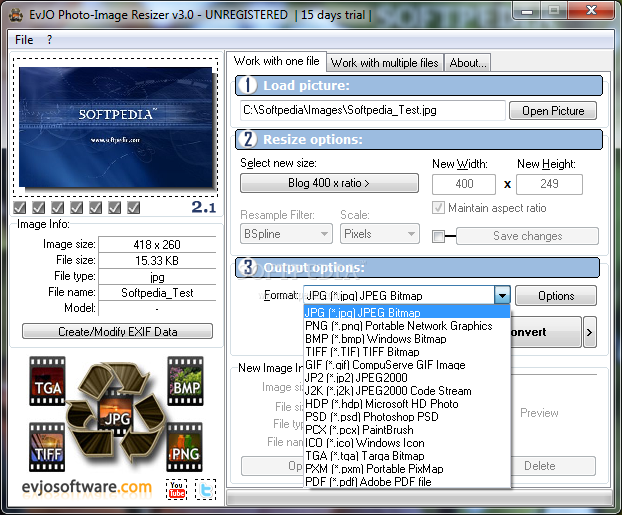Screen dimensions: 622x515
Task: Switch to Work with one file tab
Action: coord(276,61)
